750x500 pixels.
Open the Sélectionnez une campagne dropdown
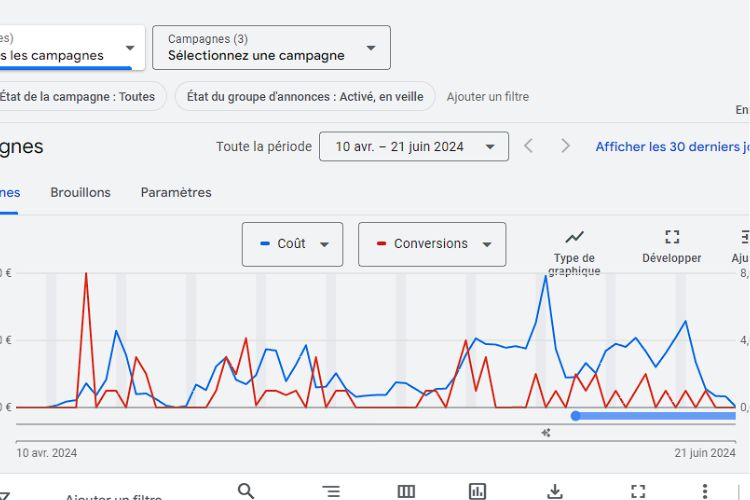click(271, 48)
